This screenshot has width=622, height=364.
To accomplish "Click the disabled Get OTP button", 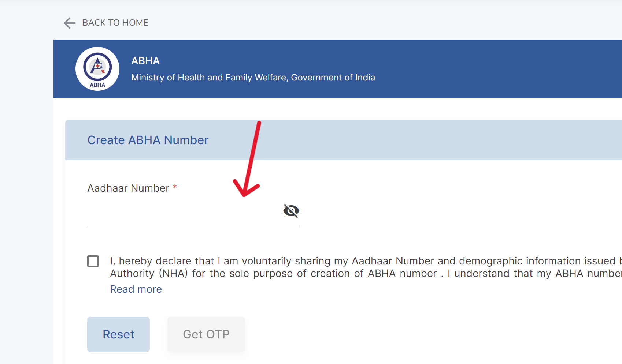I will click(x=206, y=334).
